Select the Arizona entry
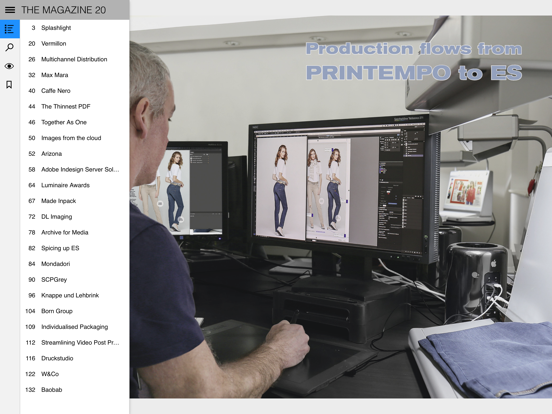 tap(75, 153)
